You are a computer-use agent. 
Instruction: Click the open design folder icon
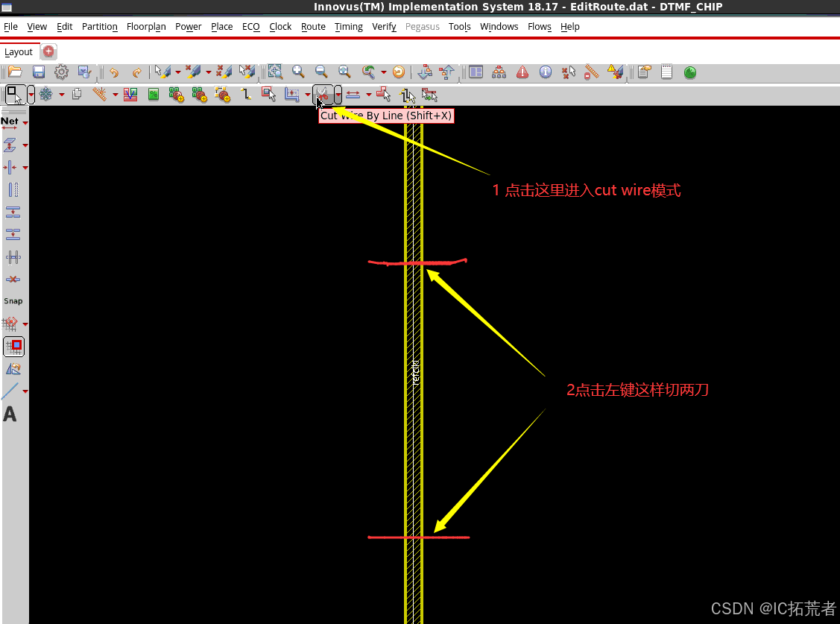[x=15, y=72]
